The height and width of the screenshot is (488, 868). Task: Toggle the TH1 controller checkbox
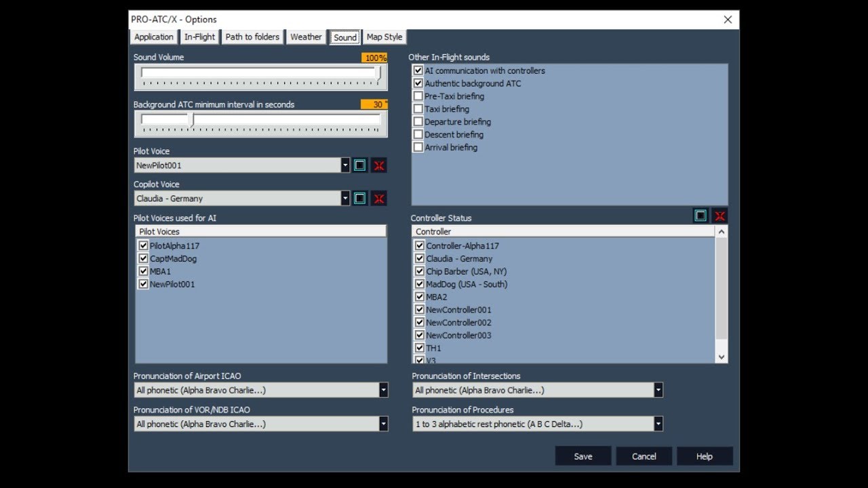[420, 348]
